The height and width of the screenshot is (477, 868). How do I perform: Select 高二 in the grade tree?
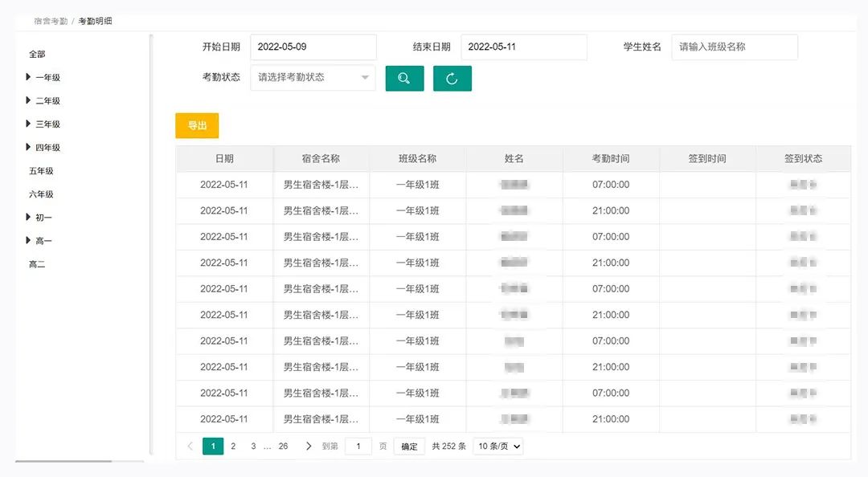click(37, 264)
